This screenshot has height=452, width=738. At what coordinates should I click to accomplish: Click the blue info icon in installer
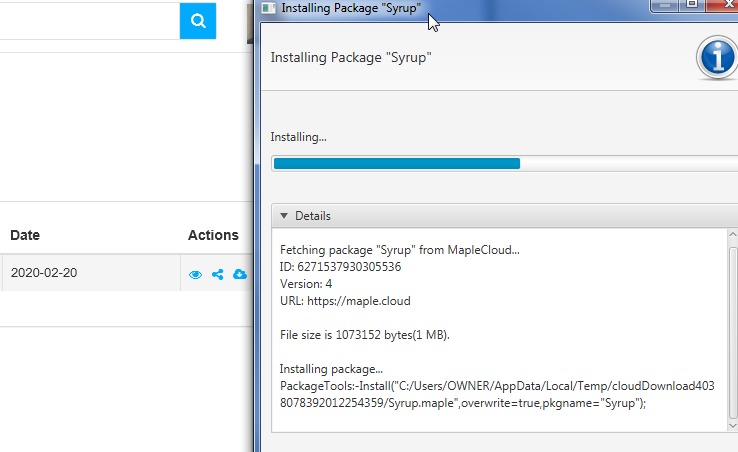click(717, 57)
